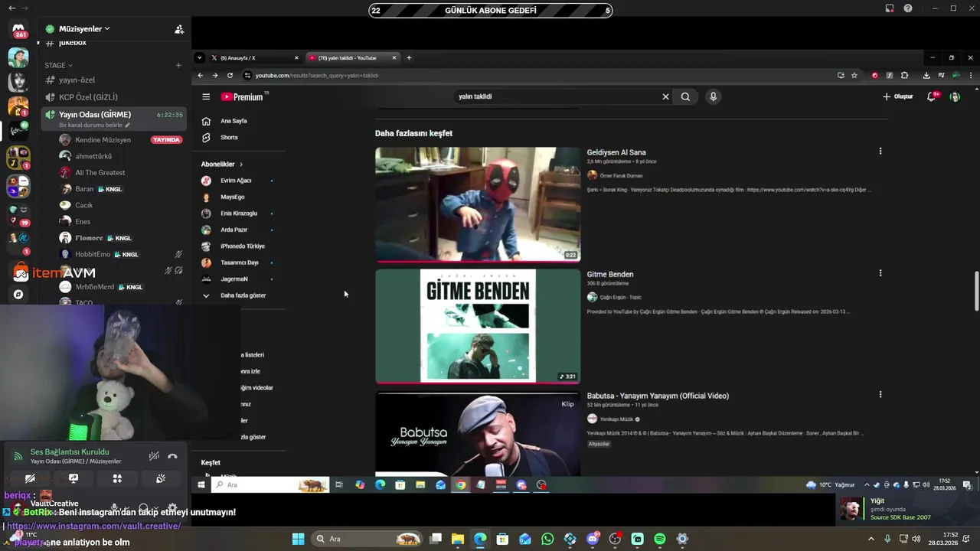The image size is (980, 551).
Task: Toggle Discord camera button
Action: [30, 479]
